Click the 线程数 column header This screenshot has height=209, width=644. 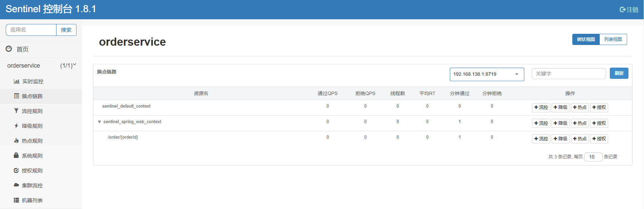[398, 93]
